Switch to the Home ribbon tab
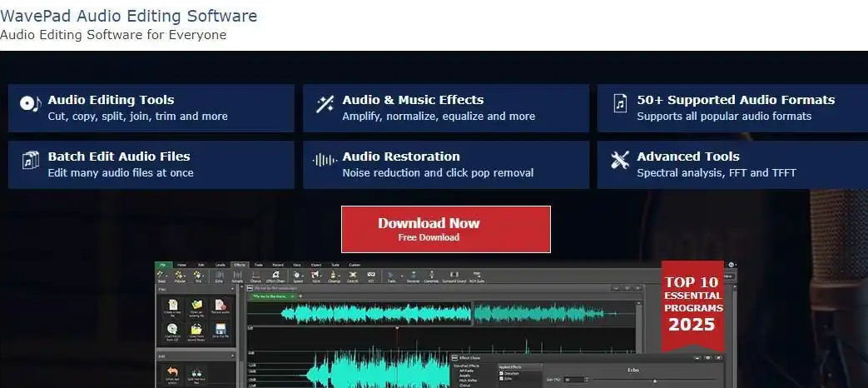Viewport: 868px width, 388px height. pos(181,265)
